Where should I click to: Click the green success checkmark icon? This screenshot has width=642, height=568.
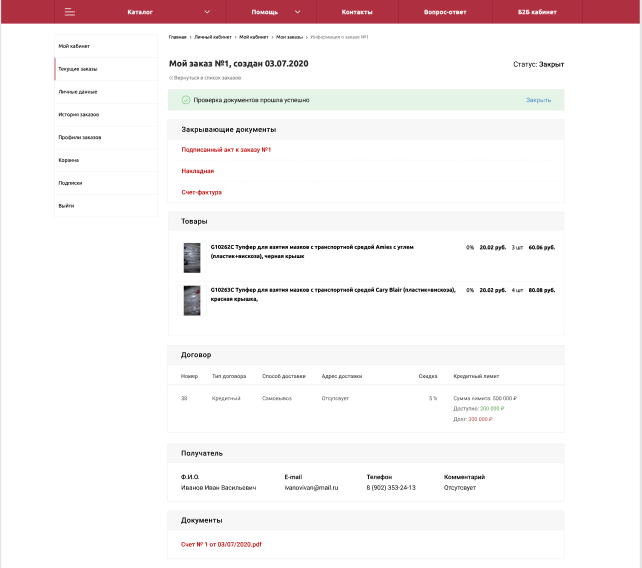tap(186, 100)
